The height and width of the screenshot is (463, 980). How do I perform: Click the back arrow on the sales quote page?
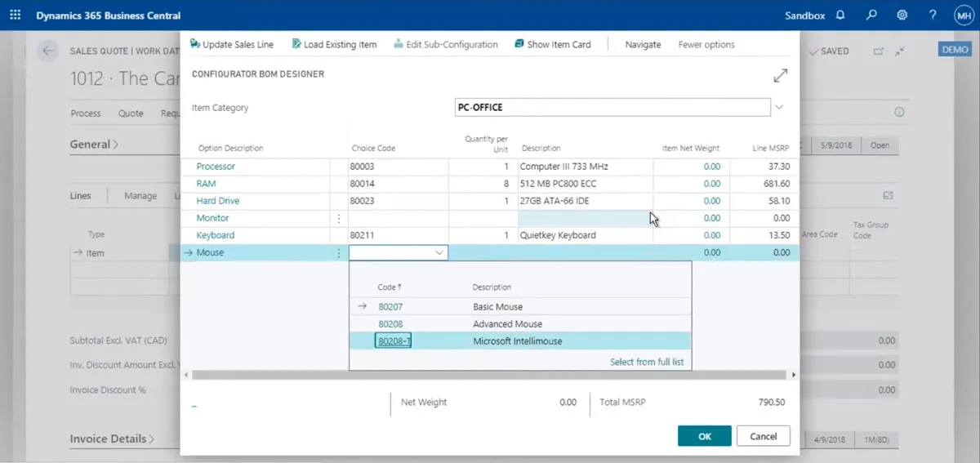(x=47, y=51)
